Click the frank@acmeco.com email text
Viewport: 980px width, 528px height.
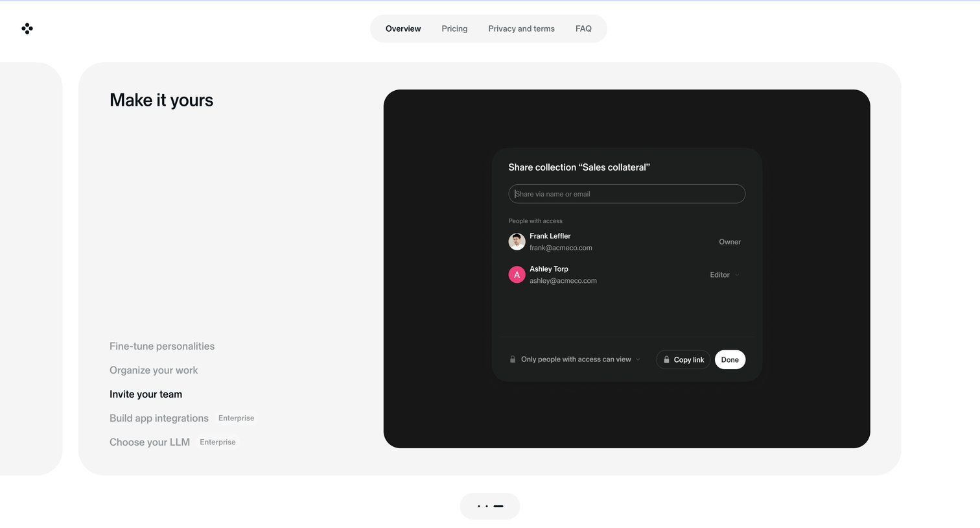click(x=561, y=248)
